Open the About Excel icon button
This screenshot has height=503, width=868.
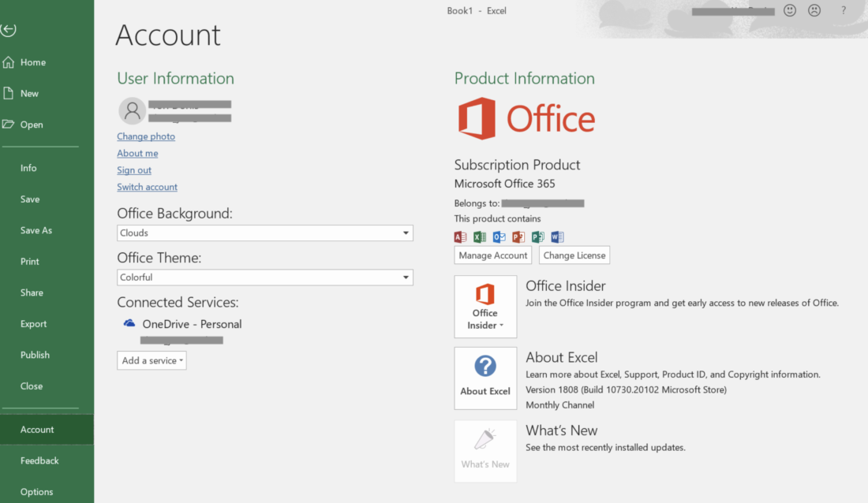click(x=485, y=378)
